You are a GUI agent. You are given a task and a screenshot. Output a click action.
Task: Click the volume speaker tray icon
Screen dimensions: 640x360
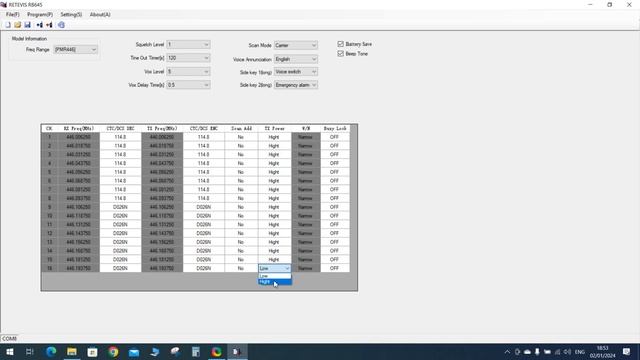coord(567,352)
